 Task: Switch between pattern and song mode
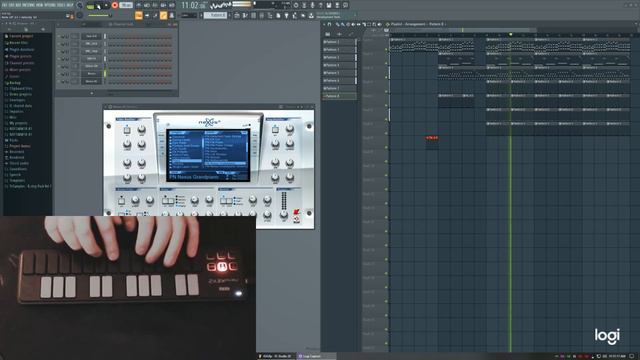(90, 6)
